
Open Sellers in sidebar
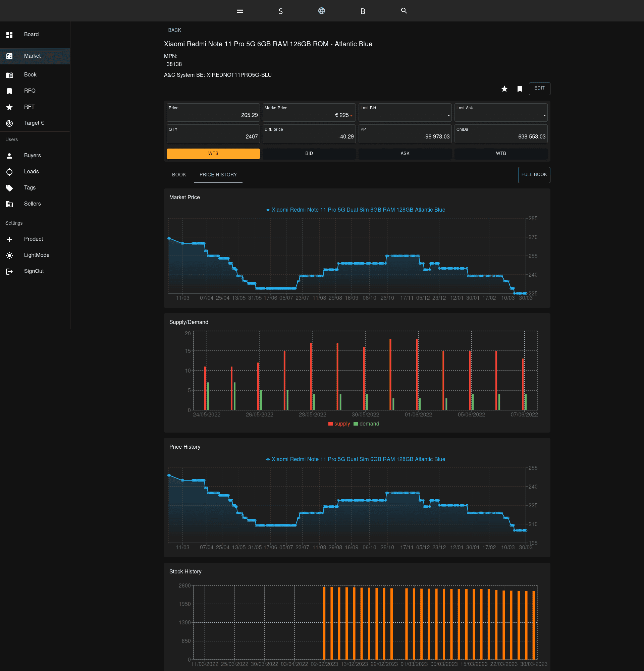pyautogui.click(x=35, y=204)
